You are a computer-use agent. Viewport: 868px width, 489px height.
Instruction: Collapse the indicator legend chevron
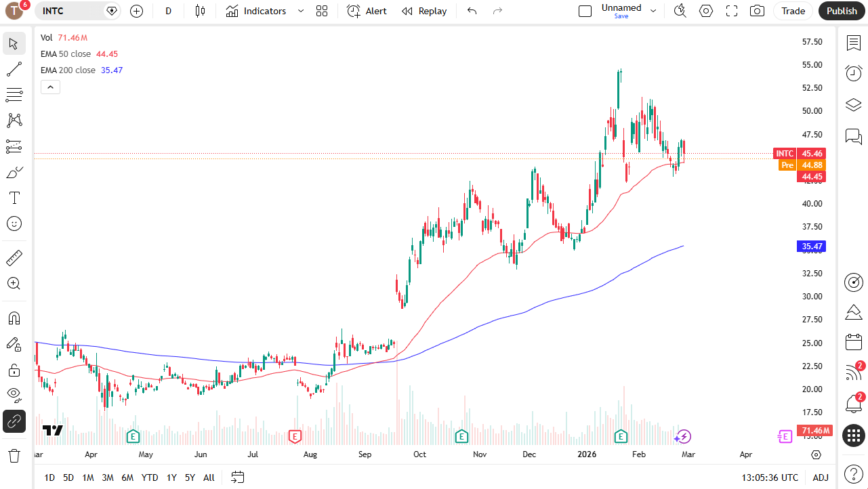click(51, 87)
